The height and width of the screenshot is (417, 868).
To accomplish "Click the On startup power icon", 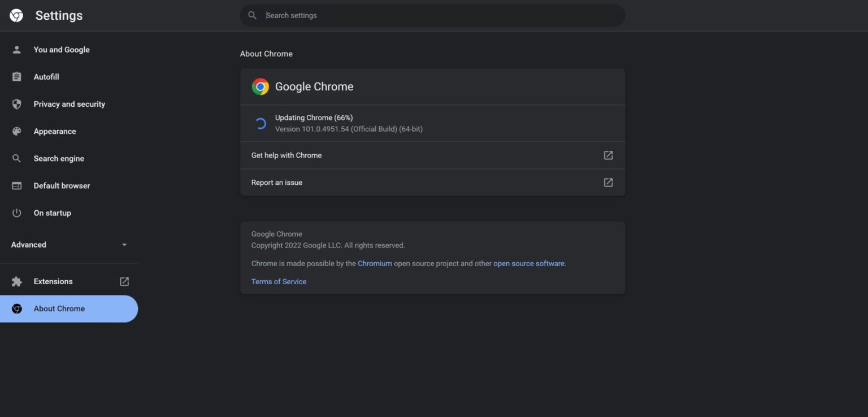I will tap(17, 213).
